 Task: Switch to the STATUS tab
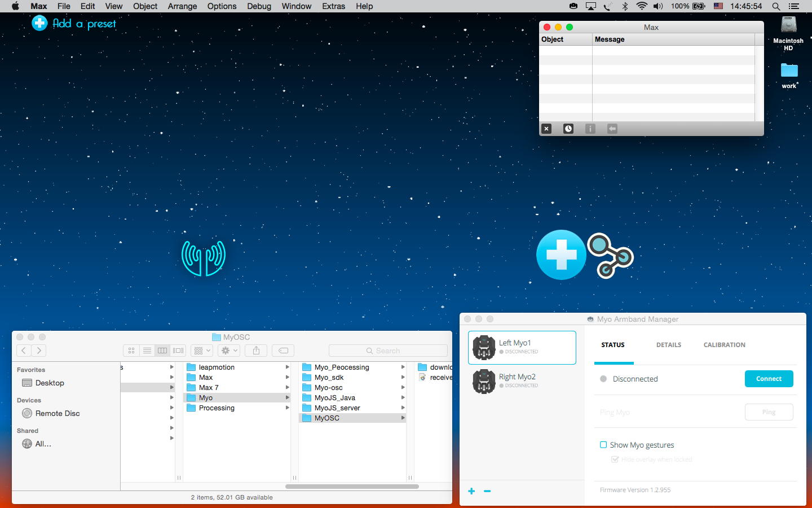613,345
